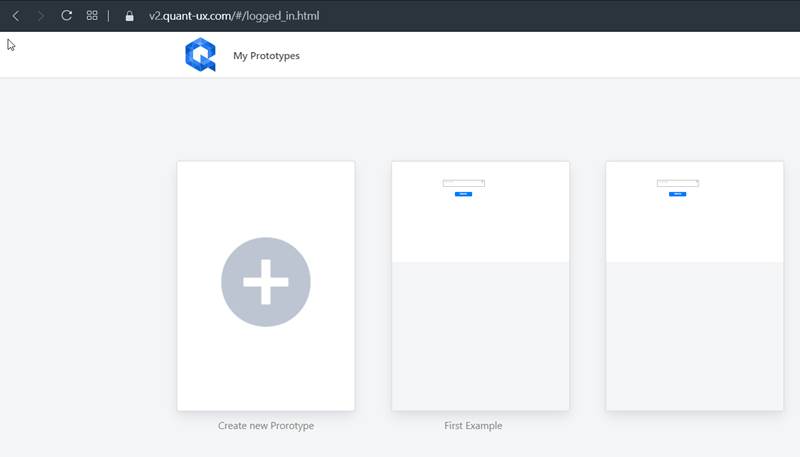The width and height of the screenshot is (800, 457).
Task: Click the browser back arrow
Action: point(16,16)
